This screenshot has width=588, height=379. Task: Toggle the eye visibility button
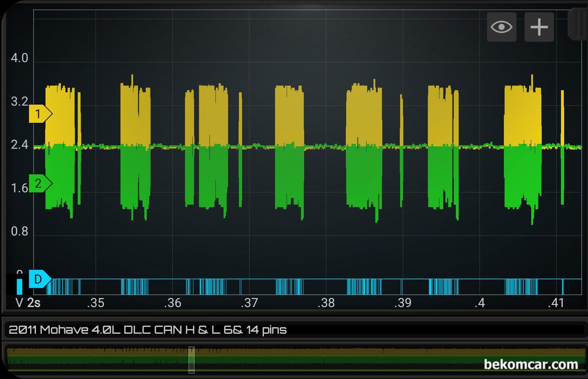tap(501, 27)
